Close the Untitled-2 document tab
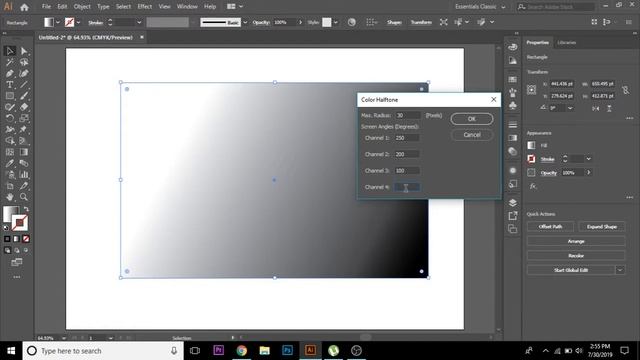640x360 pixels. (x=142, y=37)
